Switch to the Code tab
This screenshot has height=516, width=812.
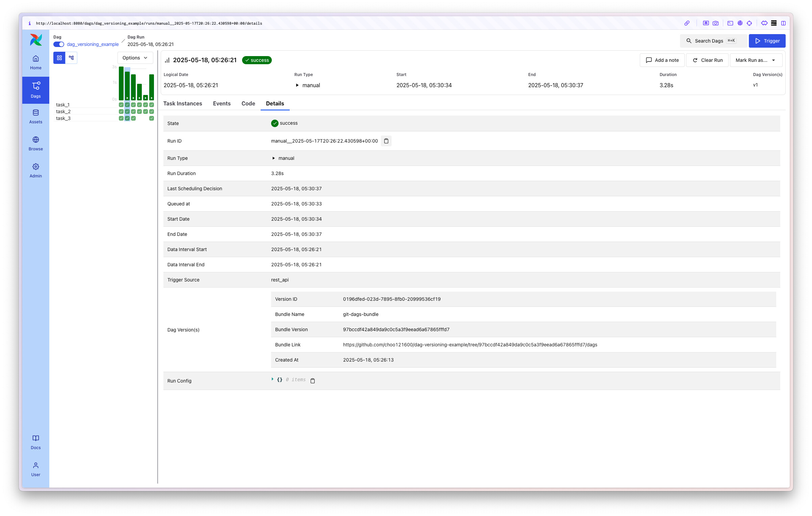point(248,103)
